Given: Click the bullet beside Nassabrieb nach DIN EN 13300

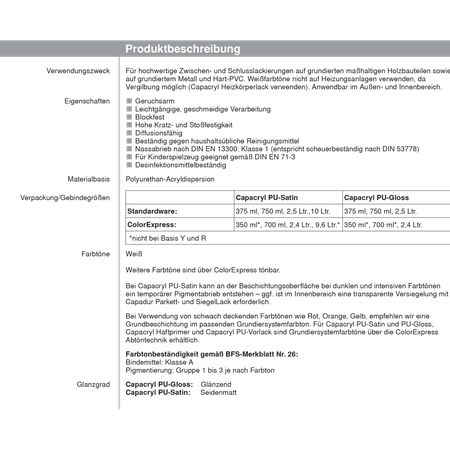Looking at the screenshot, I should click(x=129, y=149).
